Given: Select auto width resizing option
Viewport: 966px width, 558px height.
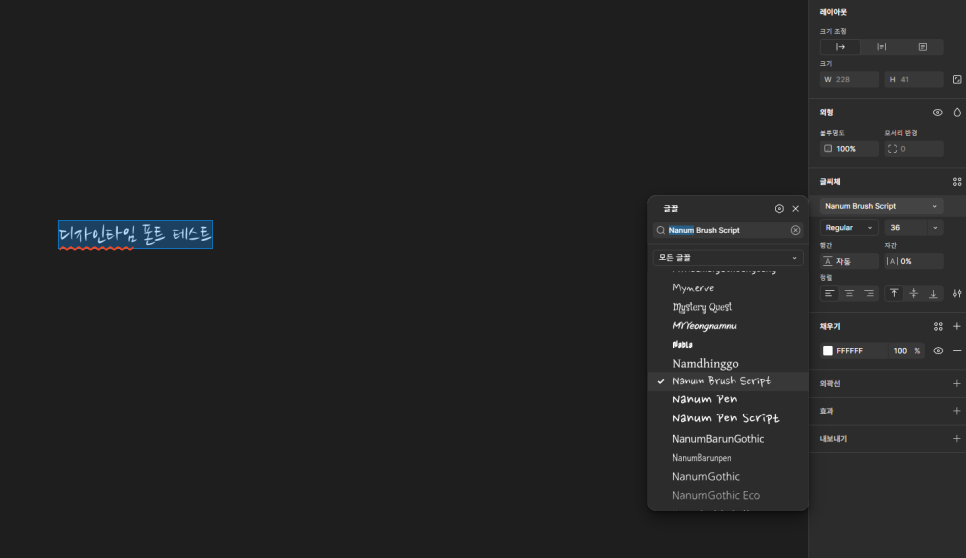Looking at the screenshot, I should click(x=840, y=47).
